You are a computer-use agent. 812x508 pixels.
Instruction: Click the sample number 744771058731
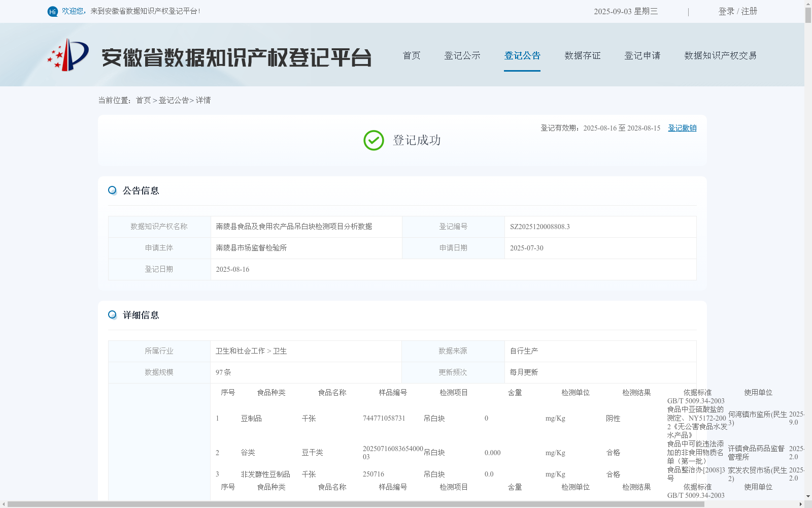[x=384, y=419]
